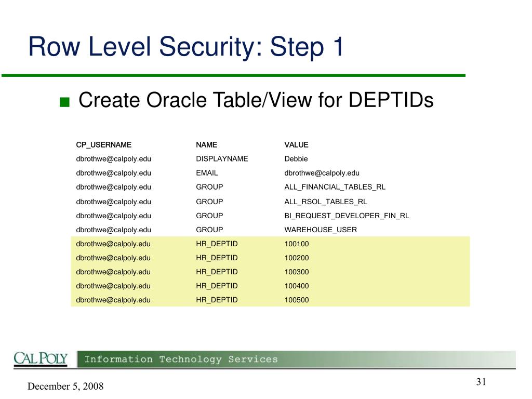Click HR_DEPTID in the 100300 row

(217, 272)
